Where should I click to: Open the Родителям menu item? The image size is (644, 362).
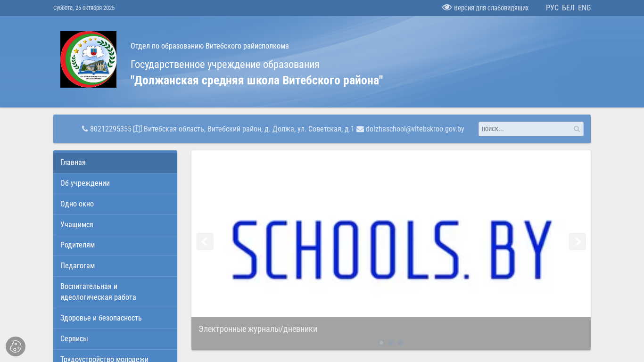115,245
